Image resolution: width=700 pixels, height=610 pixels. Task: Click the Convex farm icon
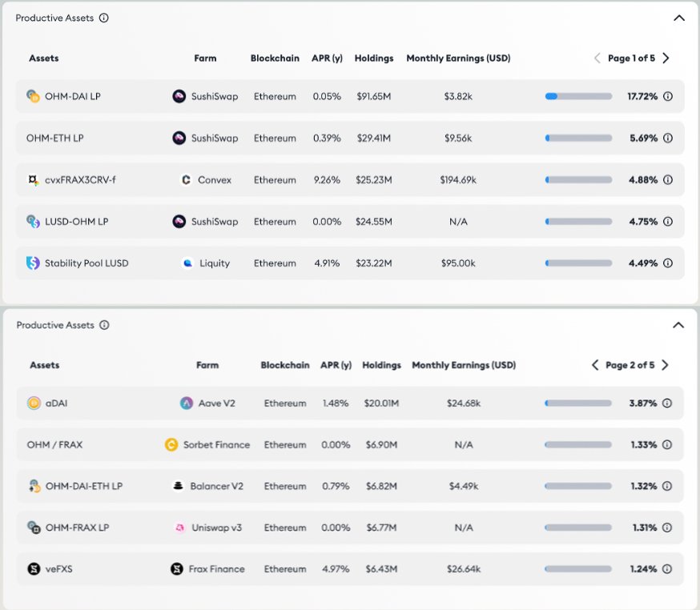186,180
